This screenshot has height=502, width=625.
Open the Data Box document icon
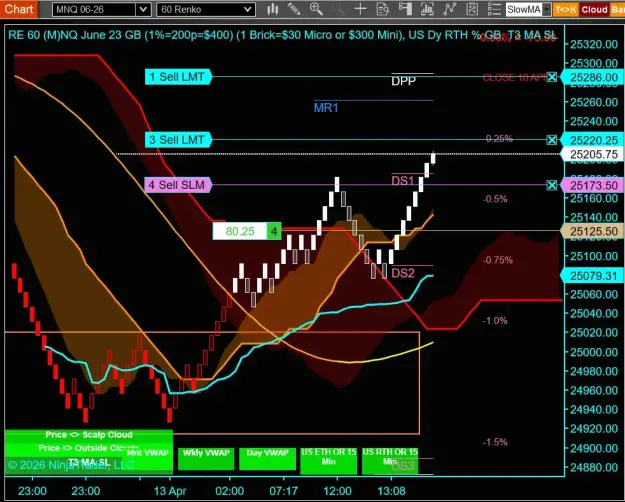383,9
